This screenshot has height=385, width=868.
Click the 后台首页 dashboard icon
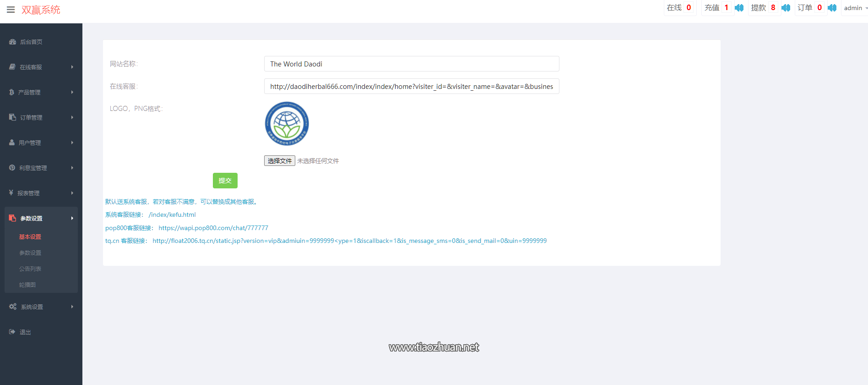point(12,42)
